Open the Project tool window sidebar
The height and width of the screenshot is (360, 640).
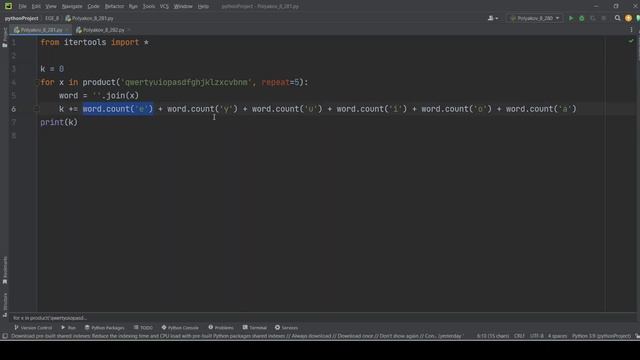(x=4, y=38)
